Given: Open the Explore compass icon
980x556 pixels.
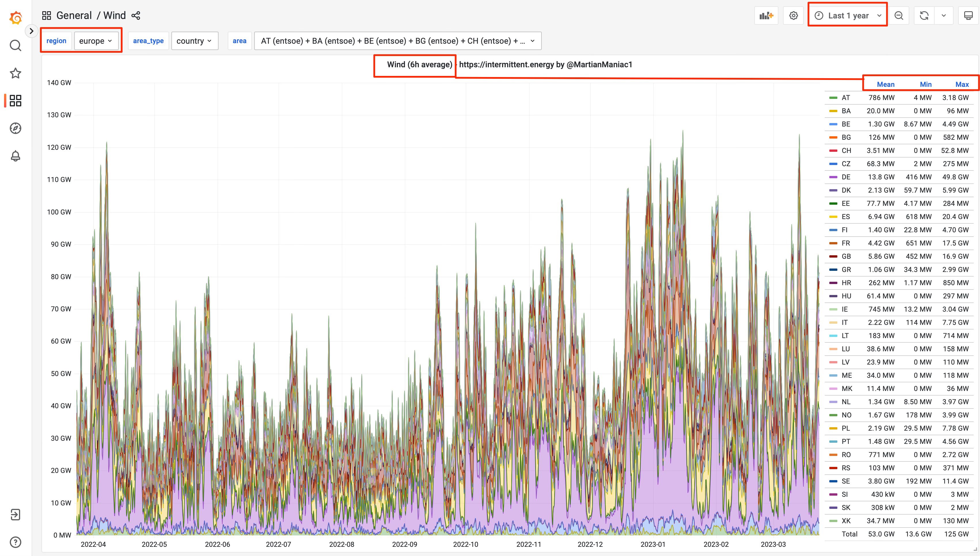Looking at the screenshot, I should coord(15,128).
